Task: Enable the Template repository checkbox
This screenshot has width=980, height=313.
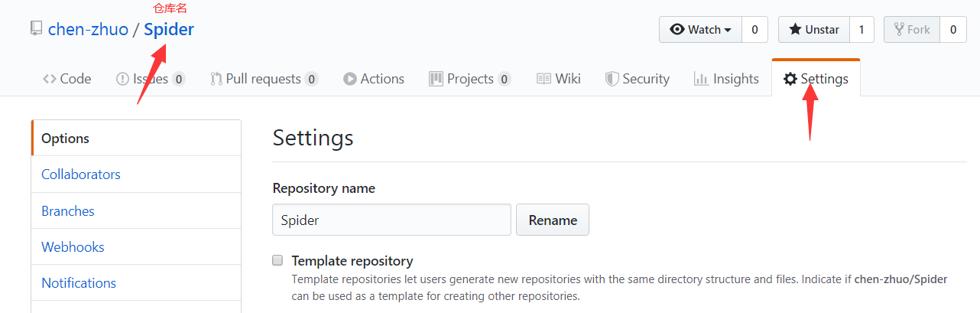Action: pyautogui.click(x=278, y=260)
